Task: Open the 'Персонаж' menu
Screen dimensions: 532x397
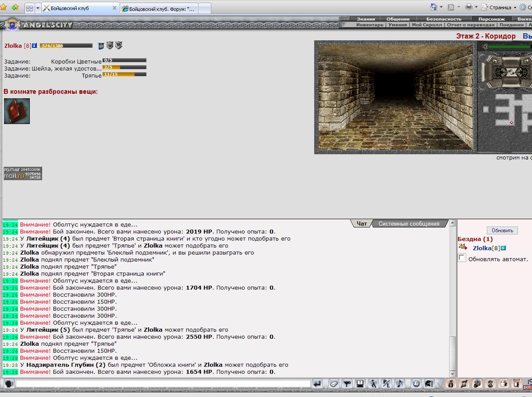Action: point(491,19)
